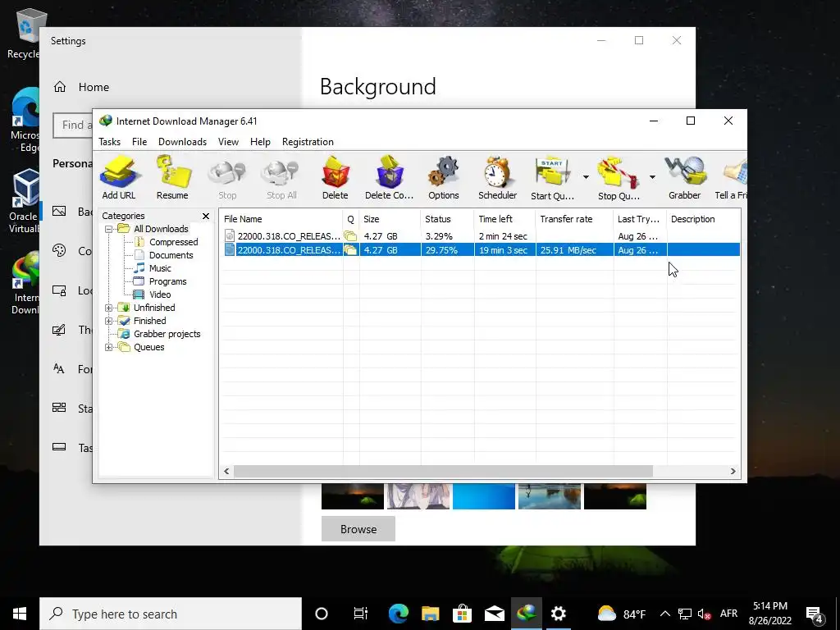
Task: Click the Add URL toolbar icon
Action: tap(119, 178)
